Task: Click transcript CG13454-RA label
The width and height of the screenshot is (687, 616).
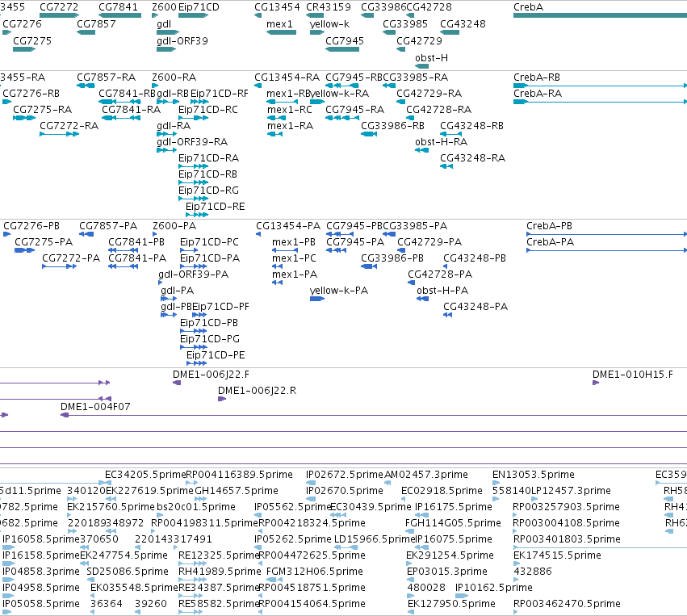Action: [287, 78]
